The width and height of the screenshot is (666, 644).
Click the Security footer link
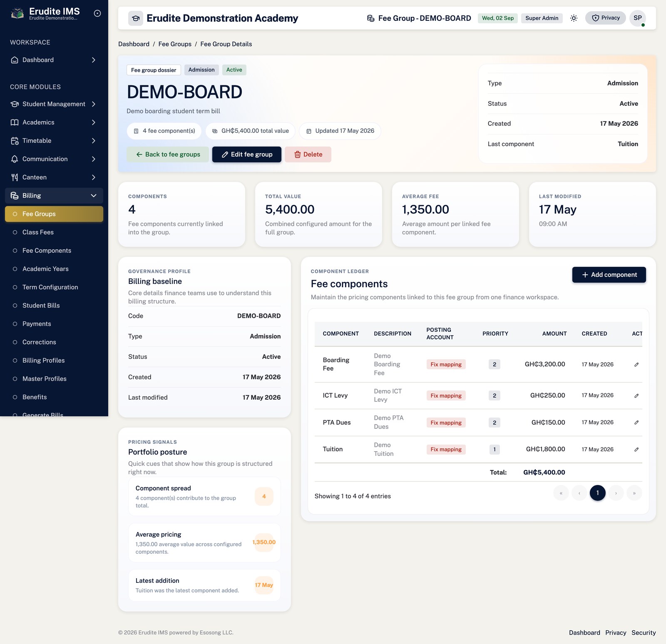pos(644,633)
